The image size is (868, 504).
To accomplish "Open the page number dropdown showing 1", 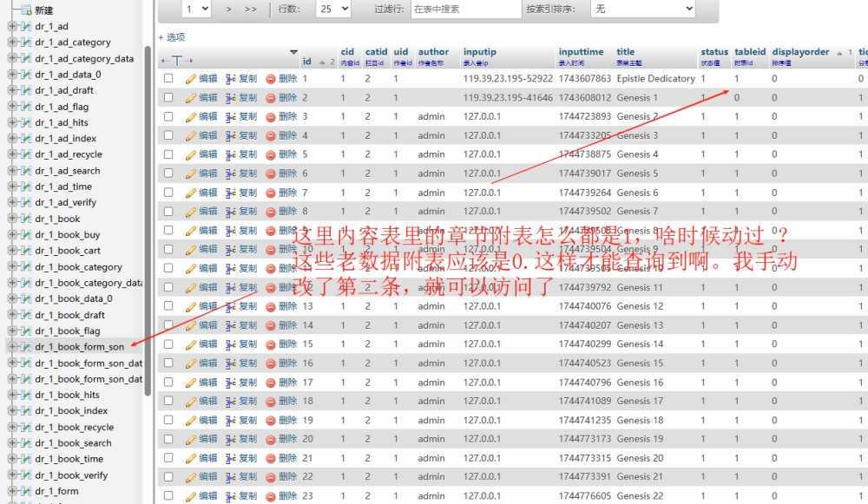I will [196, 9].
